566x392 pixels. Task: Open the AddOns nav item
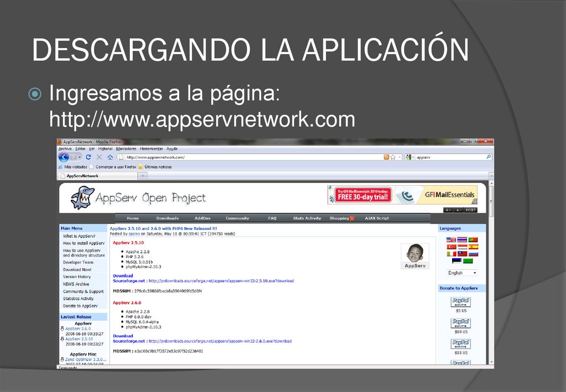coord(202,218)
